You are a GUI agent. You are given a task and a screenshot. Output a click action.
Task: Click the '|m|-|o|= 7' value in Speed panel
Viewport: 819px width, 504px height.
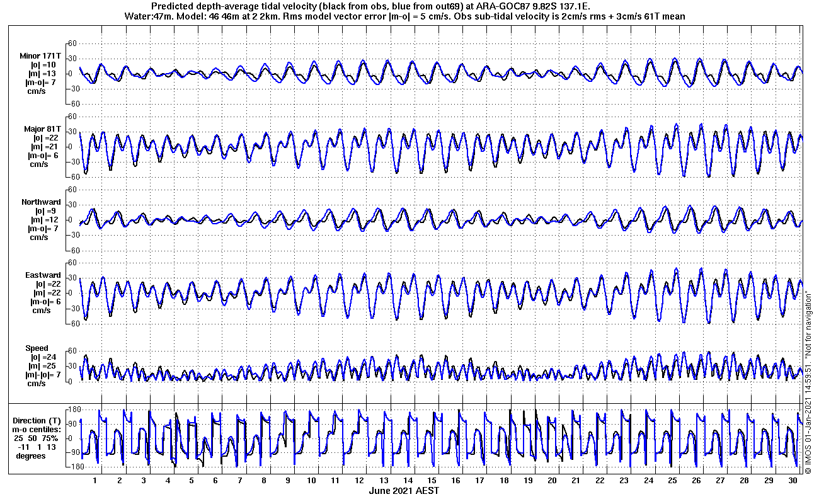(43, 375)
